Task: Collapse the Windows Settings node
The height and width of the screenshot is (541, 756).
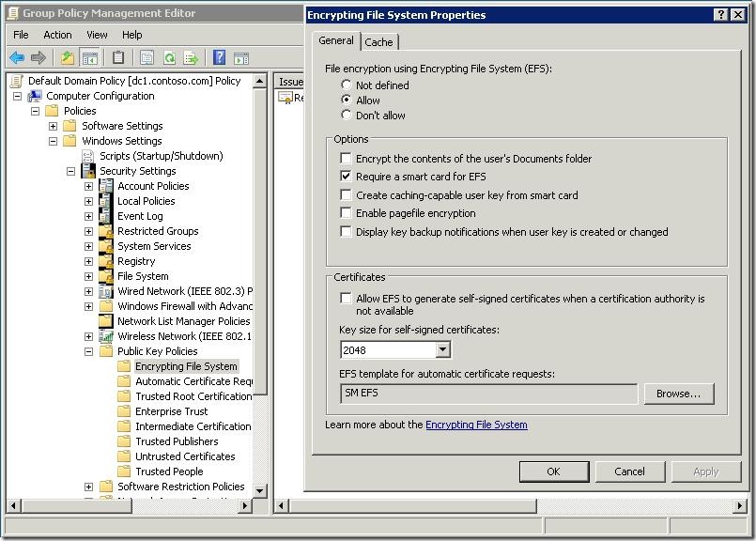Action: 53,141
